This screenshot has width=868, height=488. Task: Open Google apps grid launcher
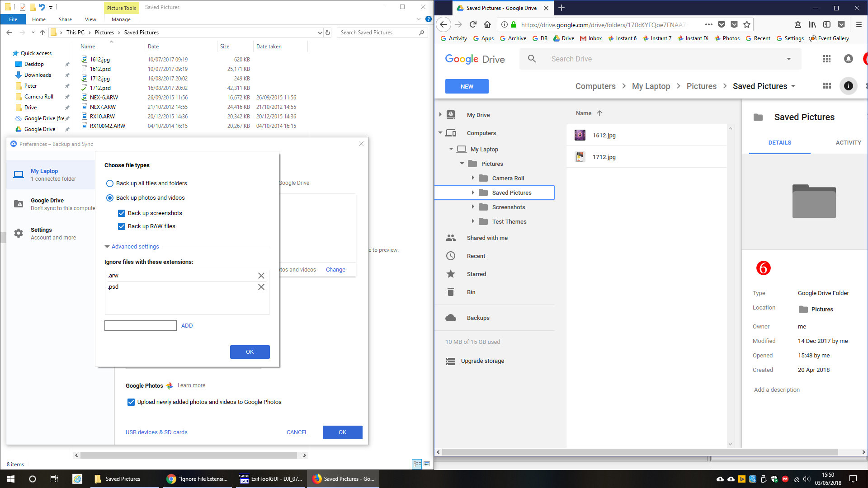(826, 59)
